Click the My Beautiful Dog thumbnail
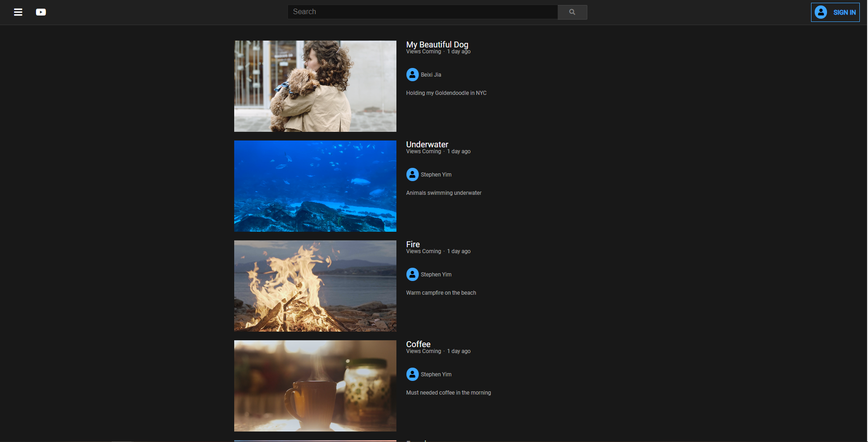 pyautogui.click(x=315, y=86)
